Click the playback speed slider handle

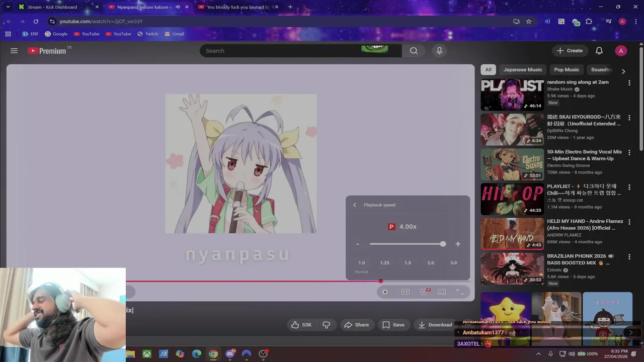pyautogui.click(x=443, y=244)
